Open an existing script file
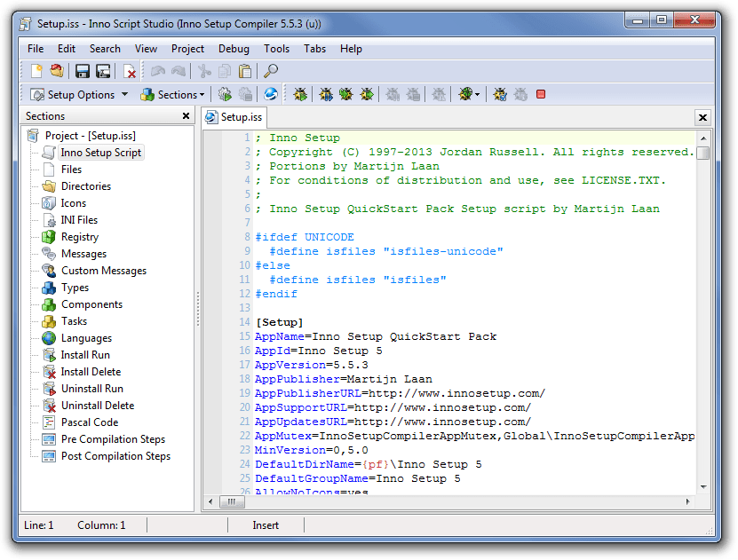The width and height of the screenshot is (738, 560). (x=57, y=71)
